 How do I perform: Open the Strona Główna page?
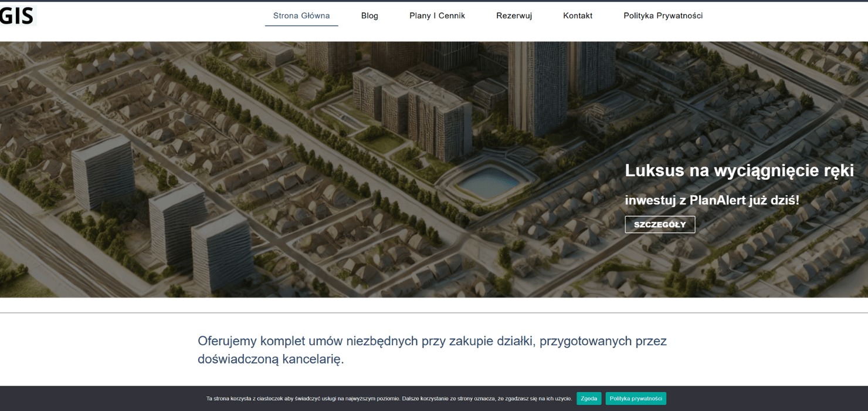point(301,15)
